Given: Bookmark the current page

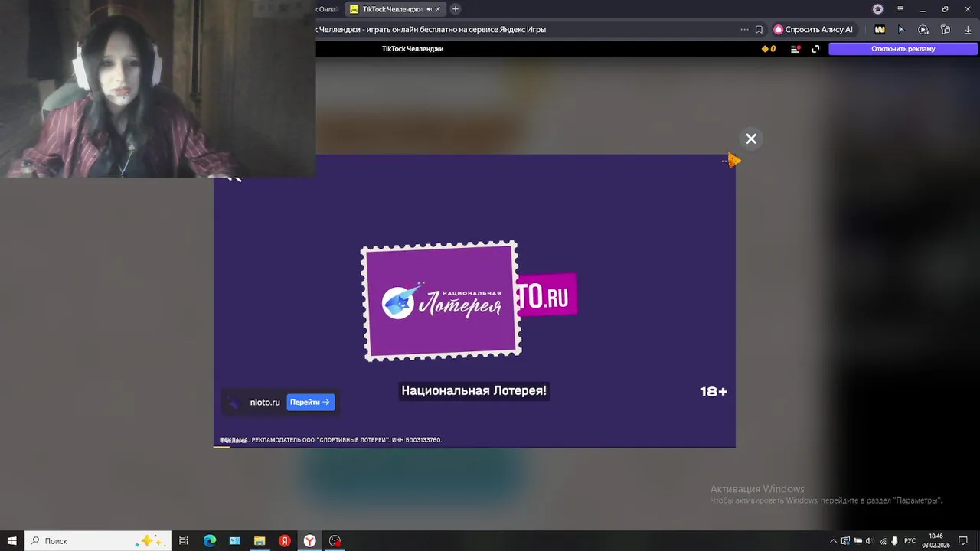Looking at the screenshot, I should pos(759,29).
